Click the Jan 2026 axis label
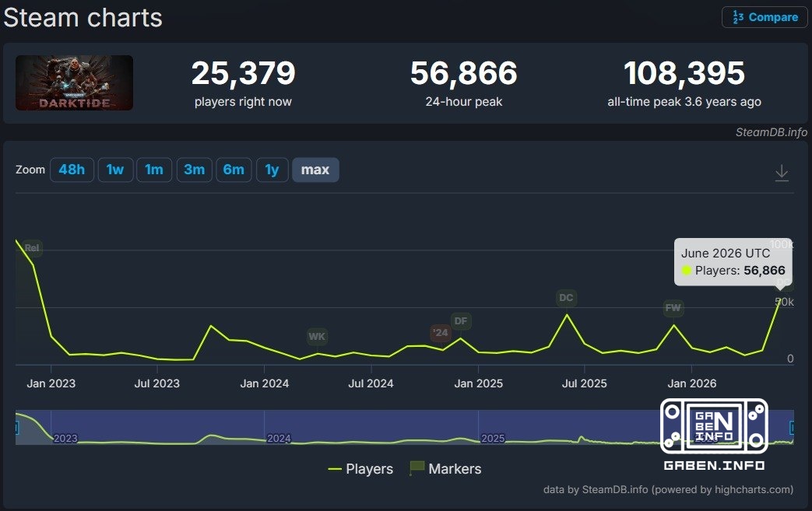Viewport: 812px width, 511px height. (692, 383)
